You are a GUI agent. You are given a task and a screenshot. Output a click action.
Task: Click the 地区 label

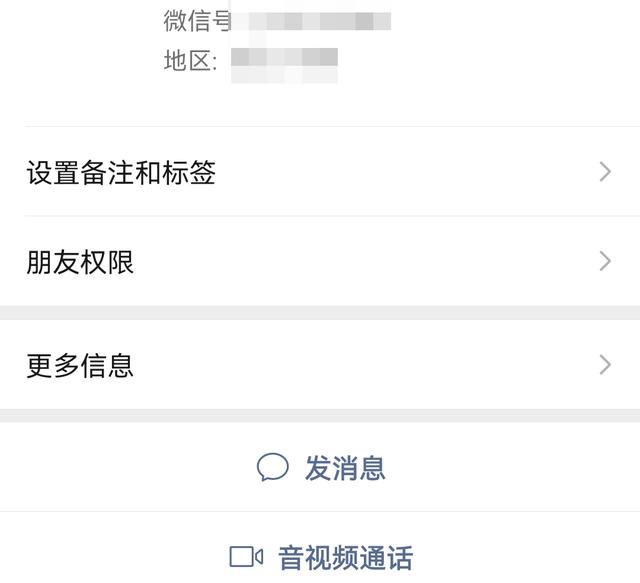191,61
